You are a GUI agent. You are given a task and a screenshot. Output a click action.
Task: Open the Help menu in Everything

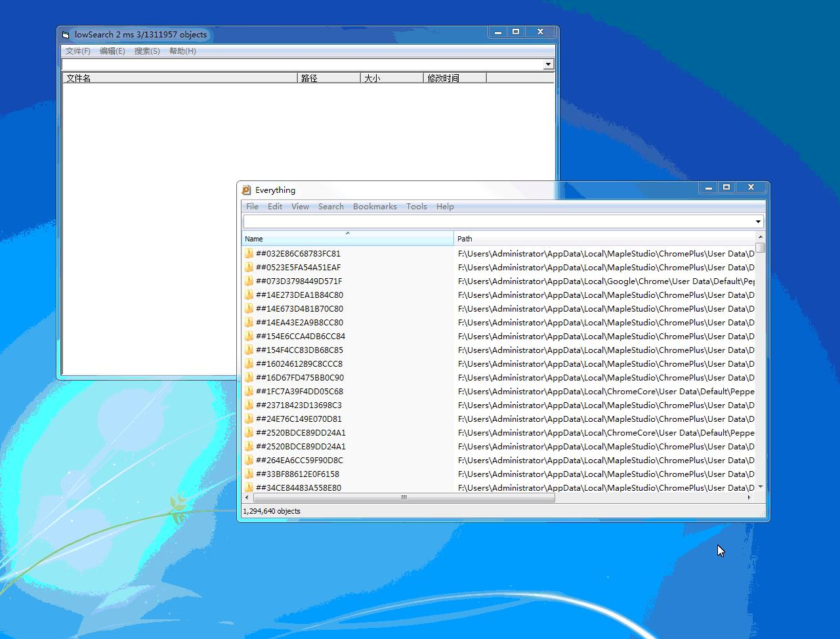(445, 207)
